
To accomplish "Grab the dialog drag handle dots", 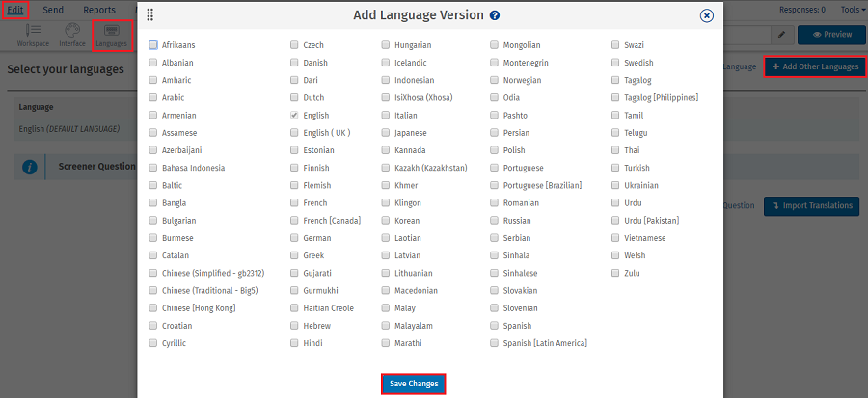I will point(150,15).
